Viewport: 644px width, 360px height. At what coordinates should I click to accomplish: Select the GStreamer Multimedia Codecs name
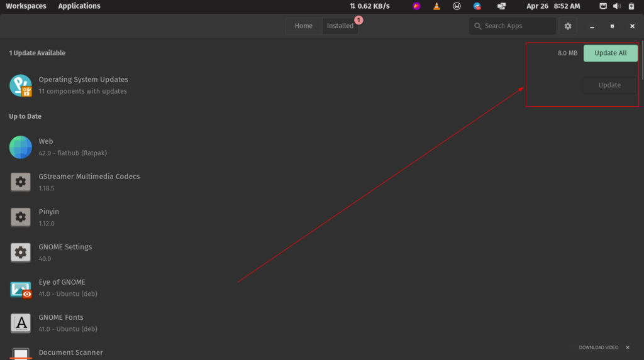[89, 177]
